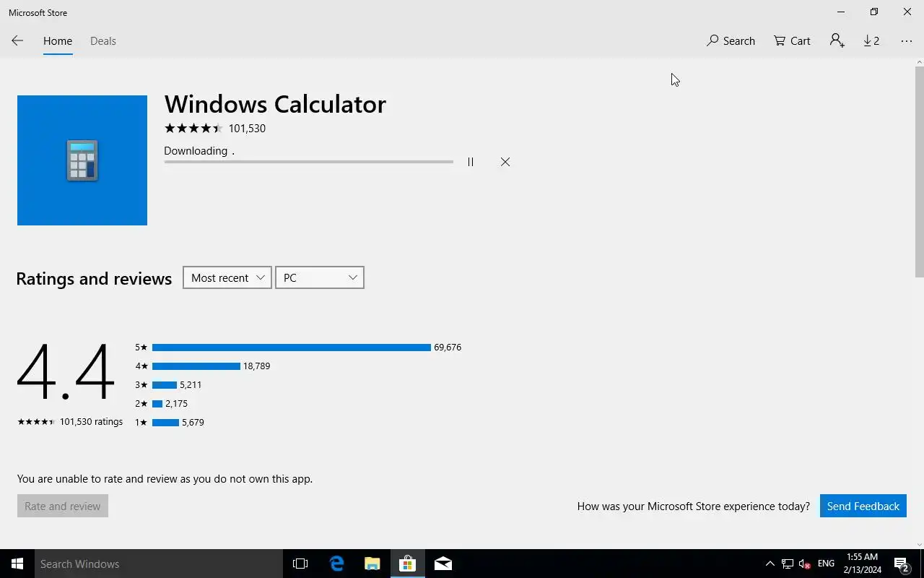Expand the PC device filter dropdown

(320, 277)
